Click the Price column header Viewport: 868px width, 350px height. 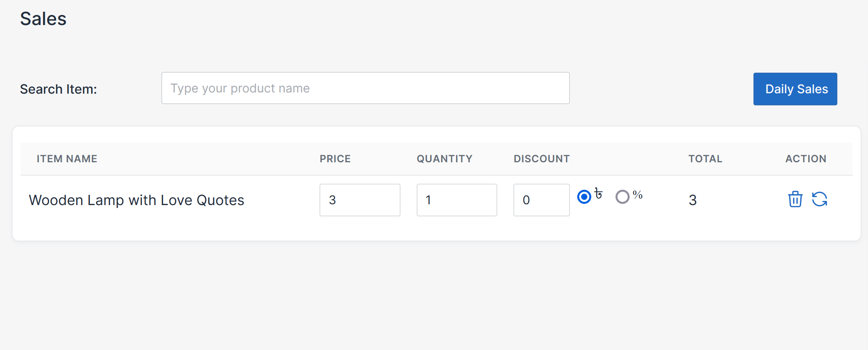point(335,159)
